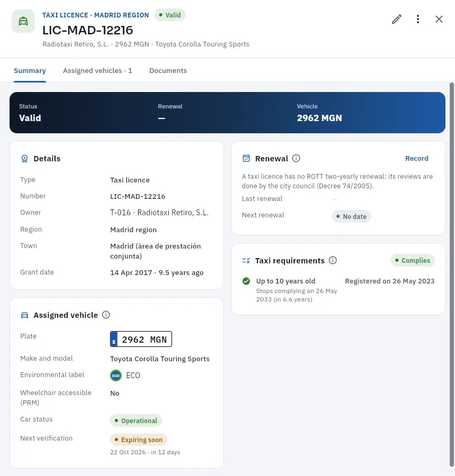Click the Details rosette icon

[25, 159]
